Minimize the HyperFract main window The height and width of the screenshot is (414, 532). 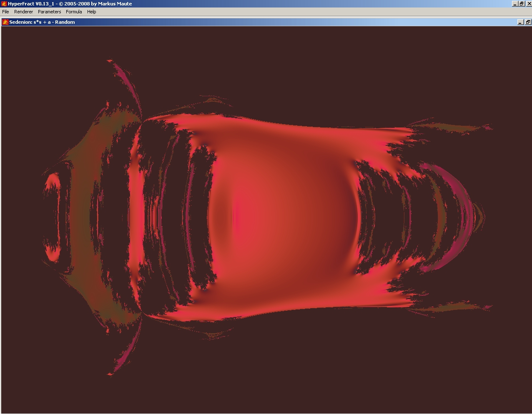coord(515,4)
